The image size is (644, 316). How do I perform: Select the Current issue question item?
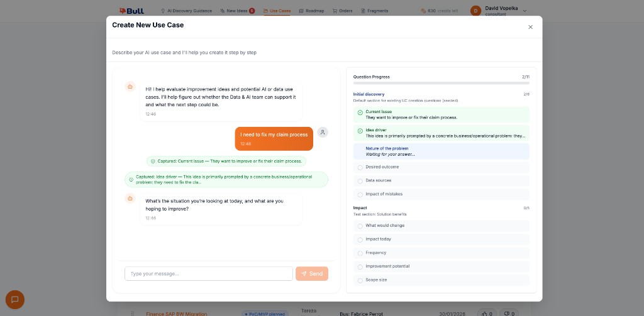pyautogui.click(x=441, y=114)
